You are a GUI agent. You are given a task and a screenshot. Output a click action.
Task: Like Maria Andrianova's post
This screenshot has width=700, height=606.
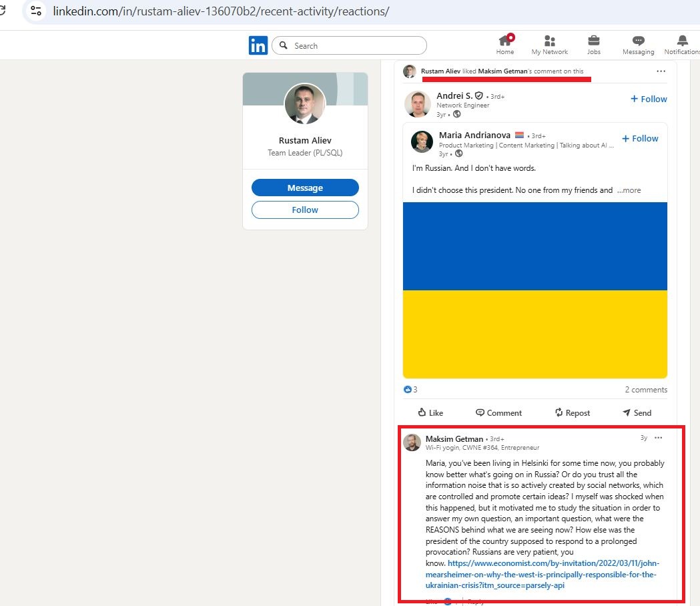click(x=430, y=412)
